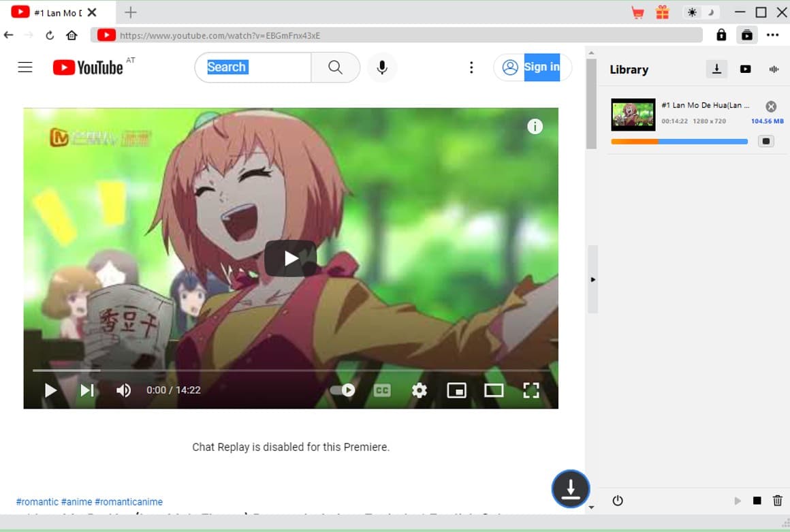Toggle closed captions on the video
Screen dimensions: 790x532
(382, 390)
